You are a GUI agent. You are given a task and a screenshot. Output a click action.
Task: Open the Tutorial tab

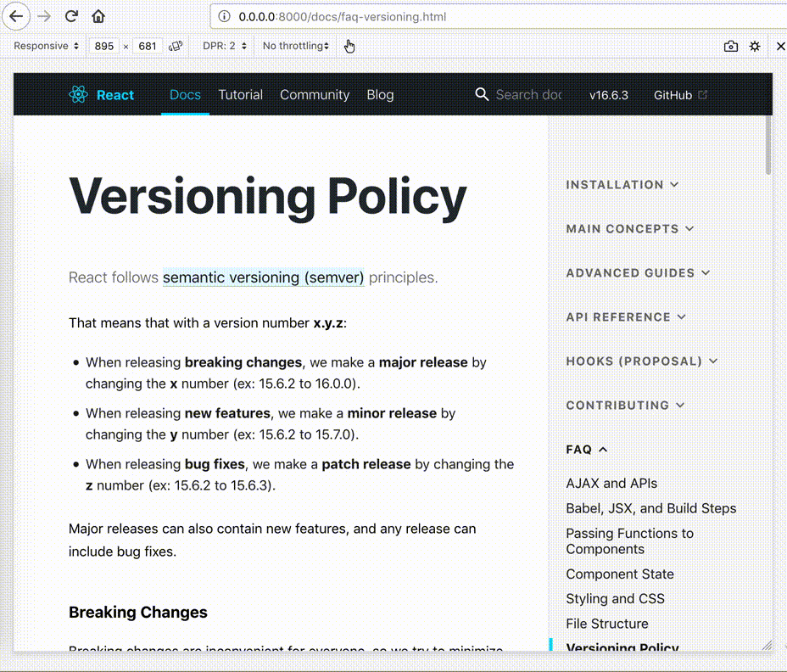pos(240,94)
